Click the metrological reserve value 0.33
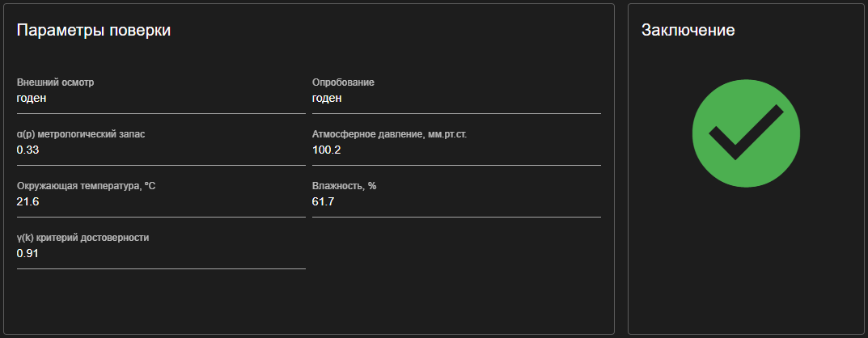Viewport: 868px width, 338px height. [28, 150]
